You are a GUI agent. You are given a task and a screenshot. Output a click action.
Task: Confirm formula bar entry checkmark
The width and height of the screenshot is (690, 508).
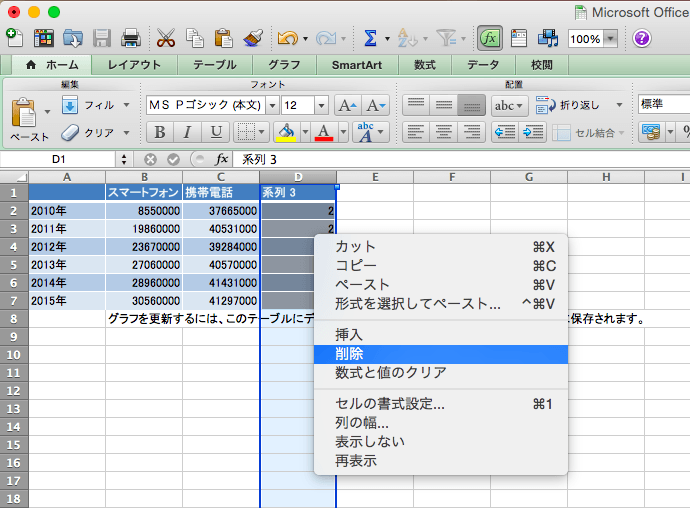click(x=173, y=159)
